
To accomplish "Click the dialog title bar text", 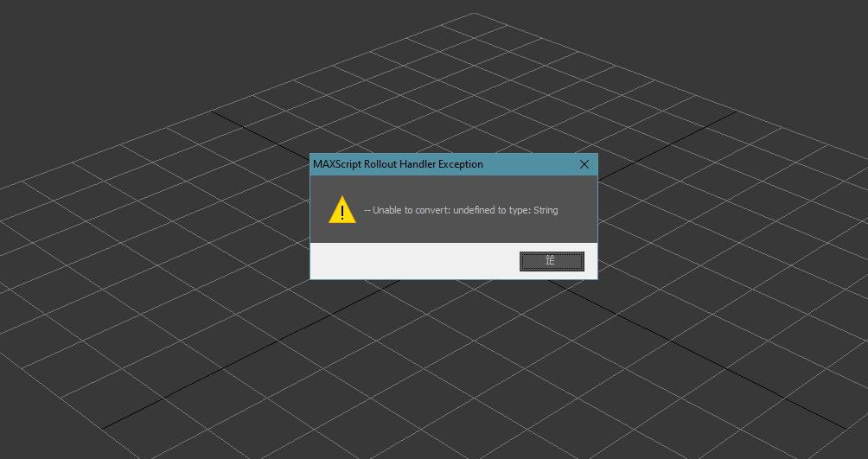I will (398, 164).
